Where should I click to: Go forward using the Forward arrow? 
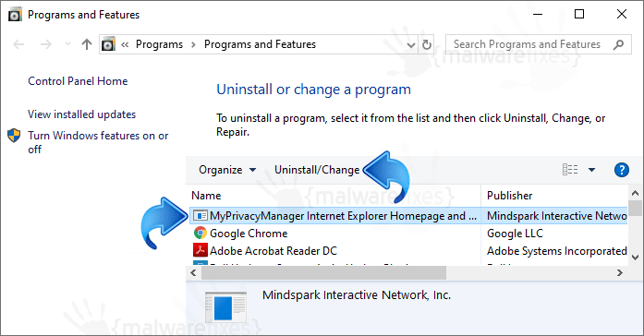click(x=46, y=44)
